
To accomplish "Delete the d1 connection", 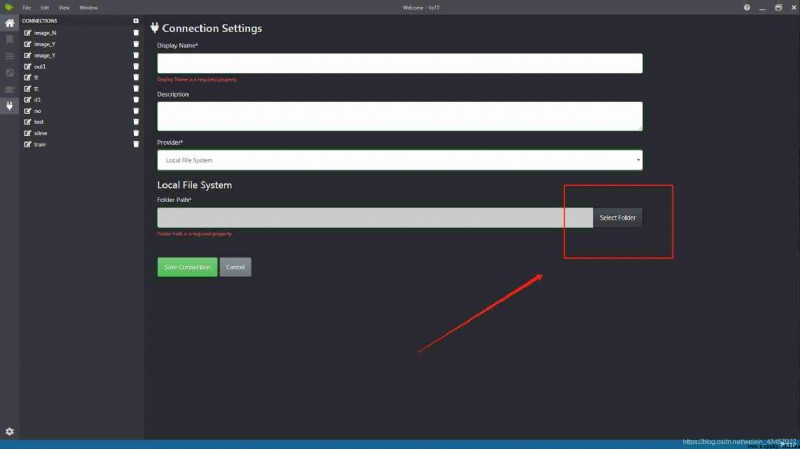I will click(136, 99).
